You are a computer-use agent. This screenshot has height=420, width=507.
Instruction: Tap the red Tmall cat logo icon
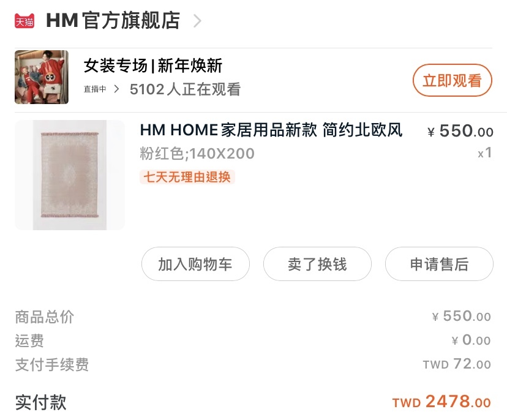coord(24,21)
